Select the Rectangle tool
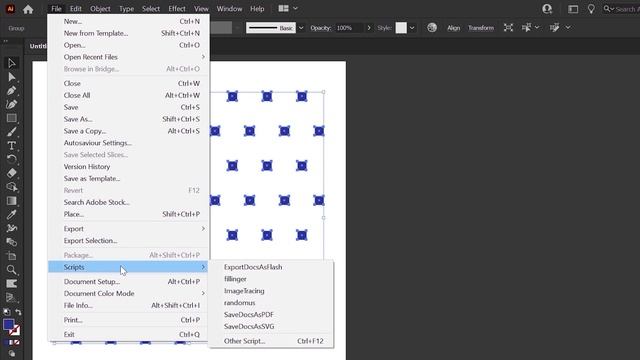 pyautogui.click(x=11, y=118)
